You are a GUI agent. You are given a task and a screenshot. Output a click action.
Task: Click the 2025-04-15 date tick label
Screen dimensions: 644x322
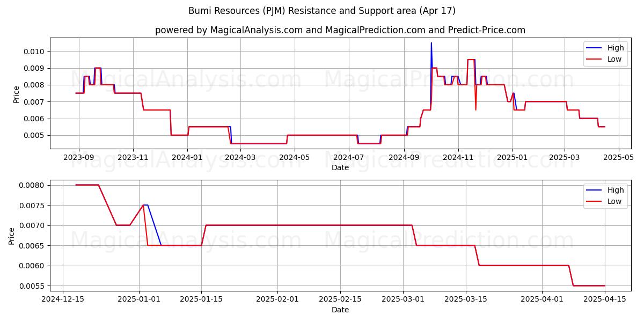605,300
